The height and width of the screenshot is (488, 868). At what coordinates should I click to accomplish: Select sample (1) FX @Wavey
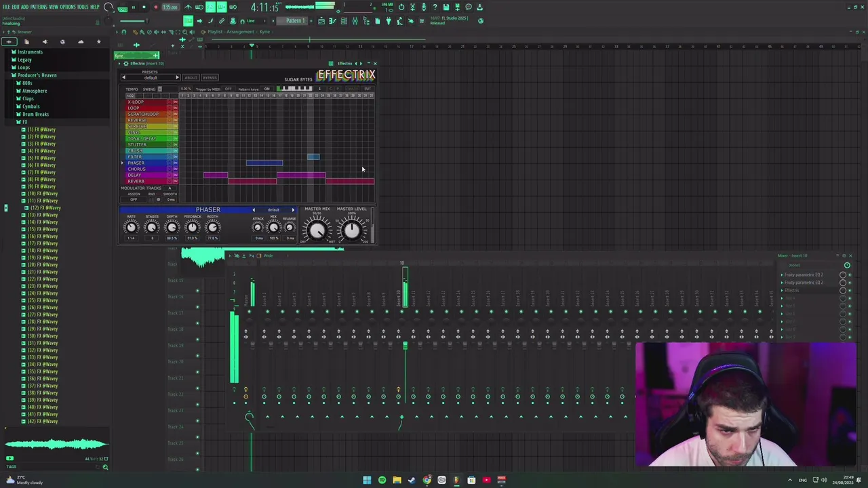[41, 129]
